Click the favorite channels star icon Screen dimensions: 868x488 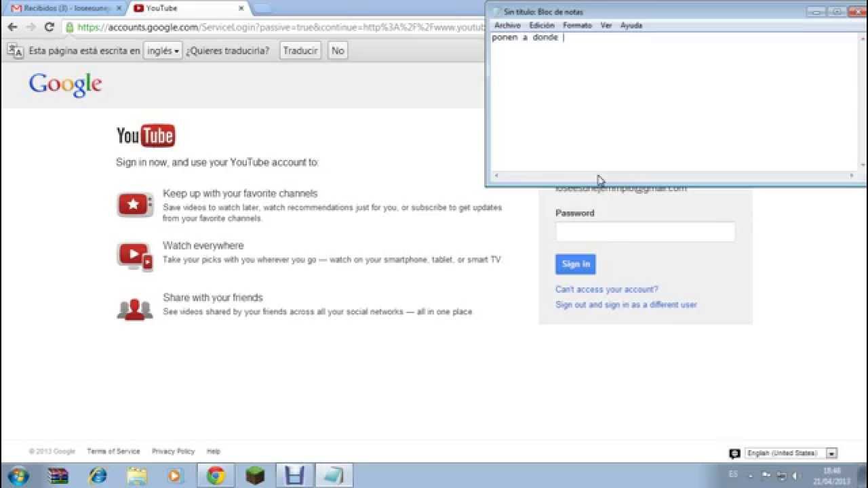point(135,204)
